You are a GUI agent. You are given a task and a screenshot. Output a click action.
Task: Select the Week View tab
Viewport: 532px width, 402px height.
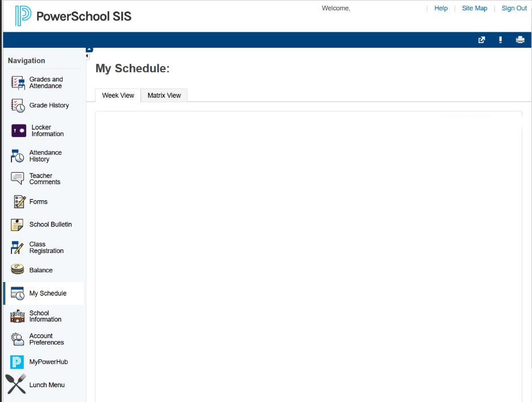[118, 95]
